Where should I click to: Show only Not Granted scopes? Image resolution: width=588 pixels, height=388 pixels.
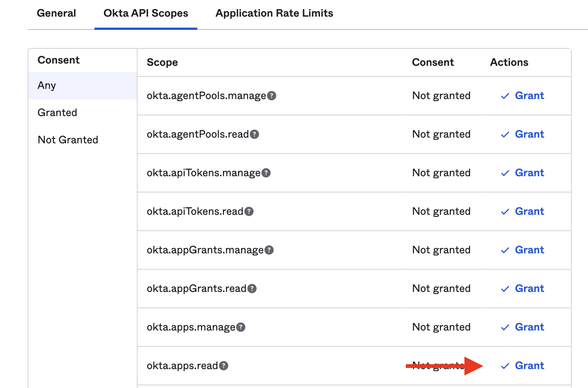[x=68, y=140]
